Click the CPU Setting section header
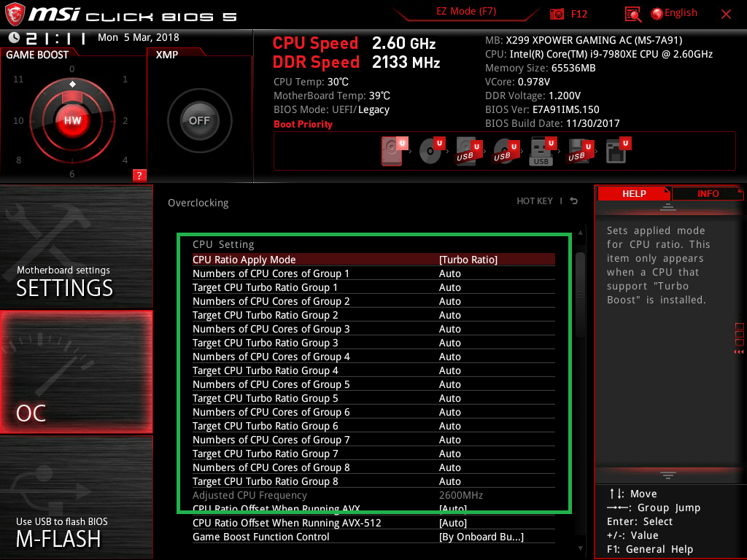Image resolution: width=747 pixels, height=560 pixels. pos(223,244)
